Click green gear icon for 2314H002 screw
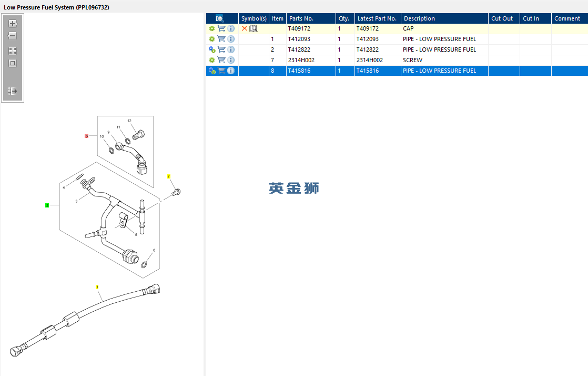 (x=212, y=60)
